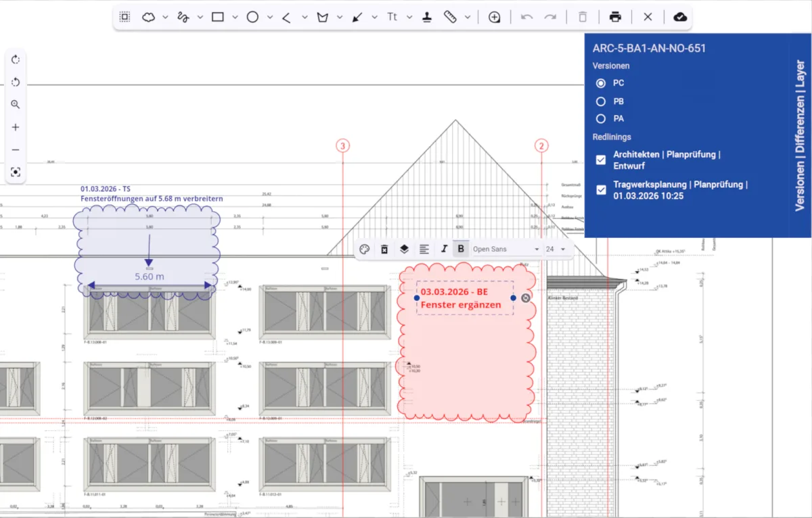Select the circle shape tool
This screenshot has width=812, height=518.
coord(252,17)
